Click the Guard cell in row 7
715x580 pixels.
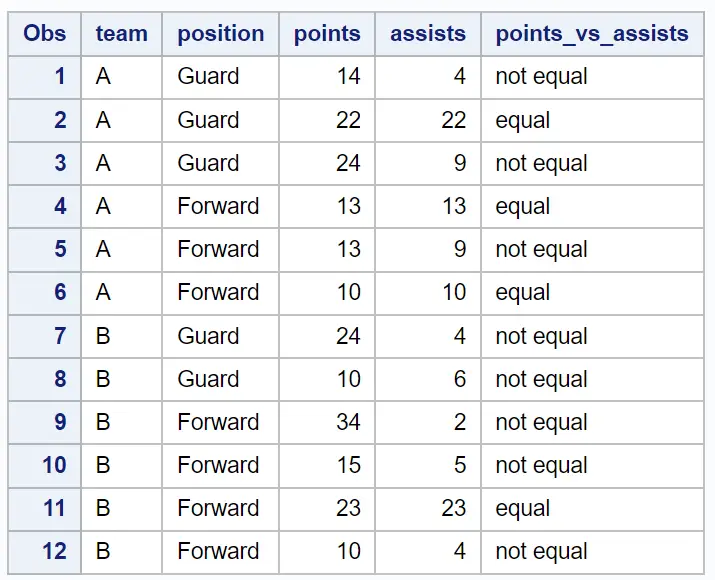(208, 336)
